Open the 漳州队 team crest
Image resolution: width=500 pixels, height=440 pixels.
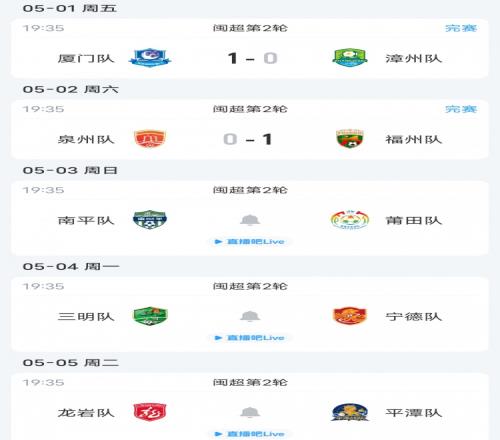pyautogui.click(x=350, y=58)
